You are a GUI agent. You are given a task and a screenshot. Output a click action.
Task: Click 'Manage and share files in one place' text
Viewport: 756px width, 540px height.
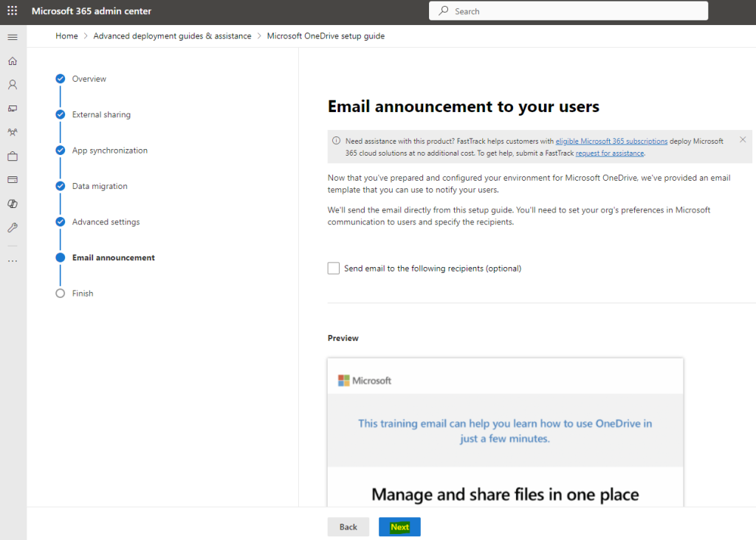pyautogui.click(x=505, y=494)
